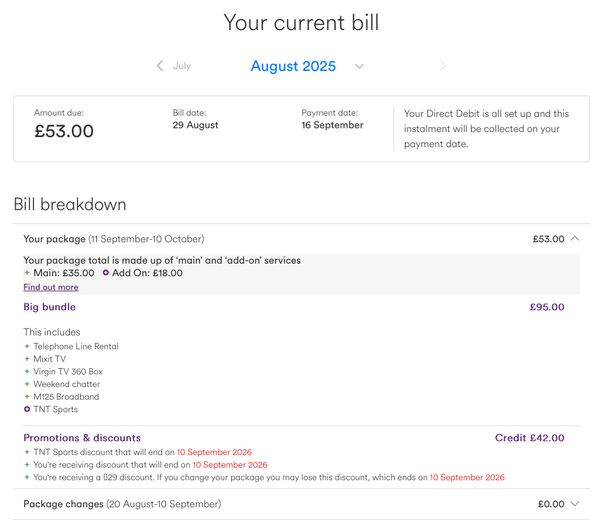Screen dimensions: 600x526
Task: Click the Package changes row title
Action: [64, 504]
